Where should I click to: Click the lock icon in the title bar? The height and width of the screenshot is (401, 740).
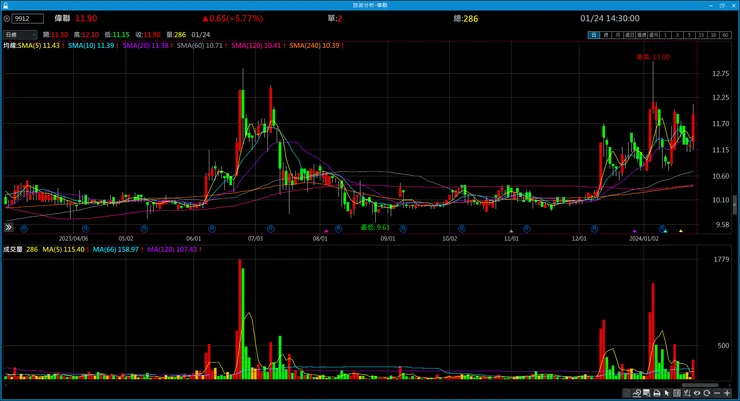coord(6,5)
